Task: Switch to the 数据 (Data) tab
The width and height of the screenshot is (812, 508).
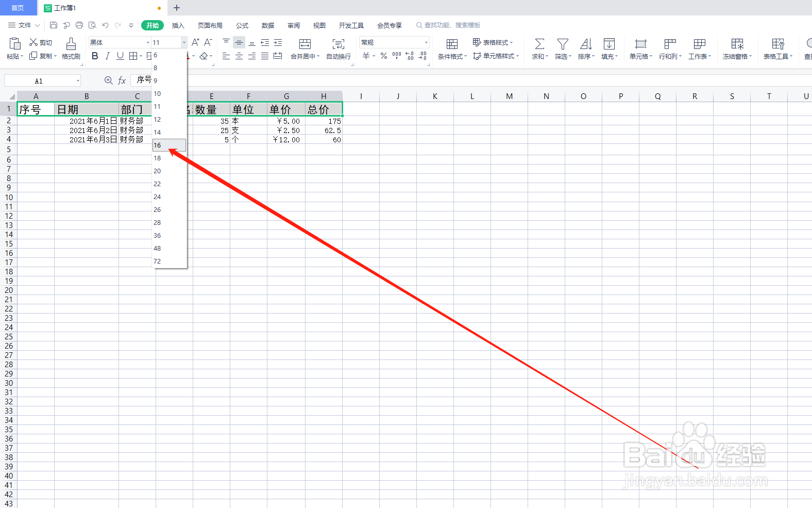Action: 268,25
